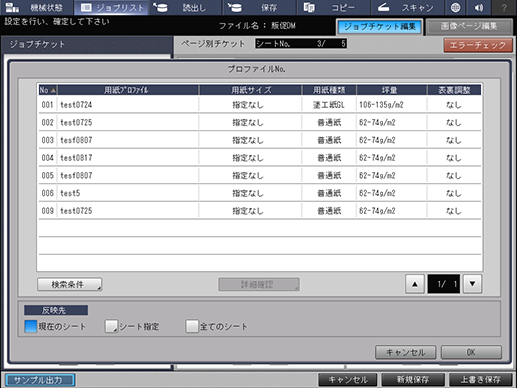Click the speaker volume icon
517x388 pixels.
pyautogui.click(x=479, y=7)
